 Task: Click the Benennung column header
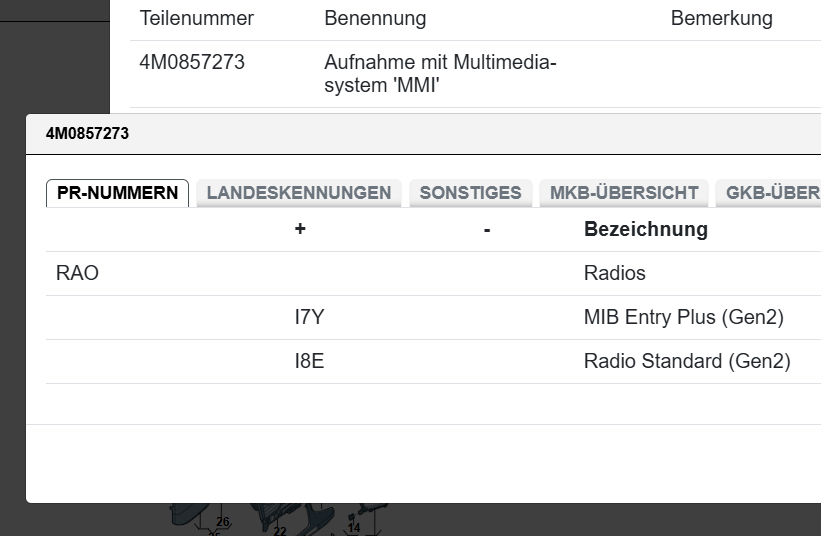tap(375, 19)
